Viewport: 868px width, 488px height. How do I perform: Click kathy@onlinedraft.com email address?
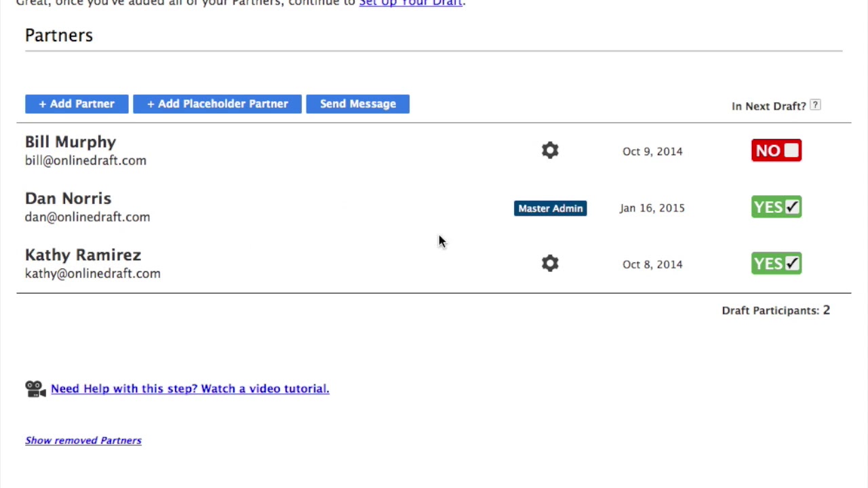click(x=93, y=274)
